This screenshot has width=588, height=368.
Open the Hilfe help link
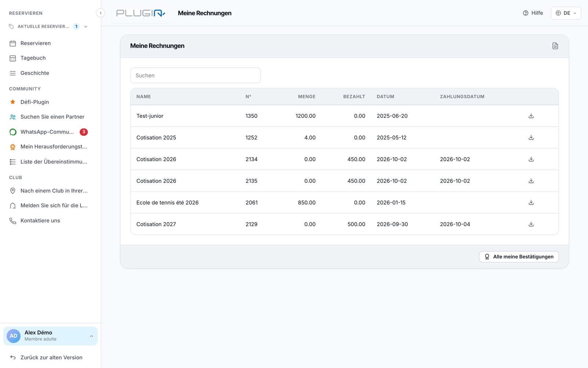[x=533, y=13]
